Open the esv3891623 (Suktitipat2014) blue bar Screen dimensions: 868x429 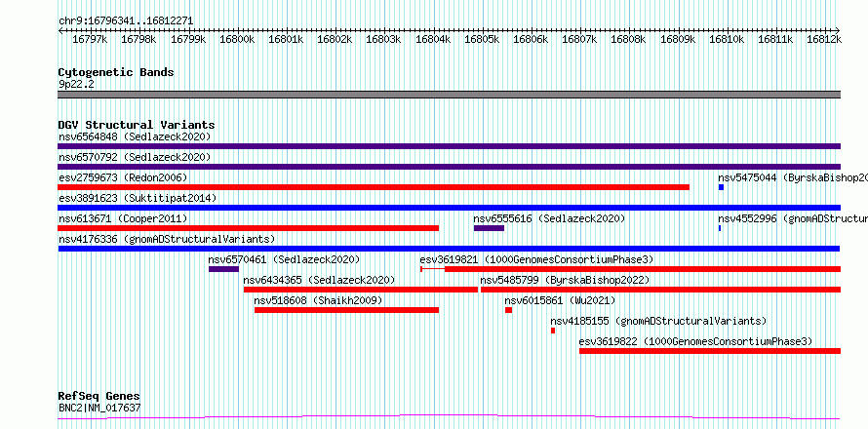coord(449,208)
